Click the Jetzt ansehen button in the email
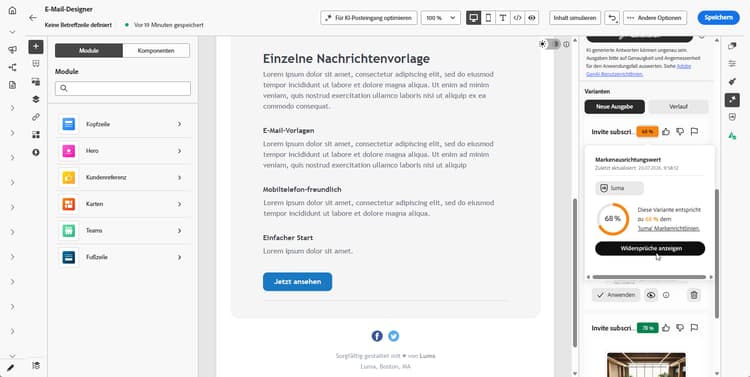The image size is (750, 377). 298,282
